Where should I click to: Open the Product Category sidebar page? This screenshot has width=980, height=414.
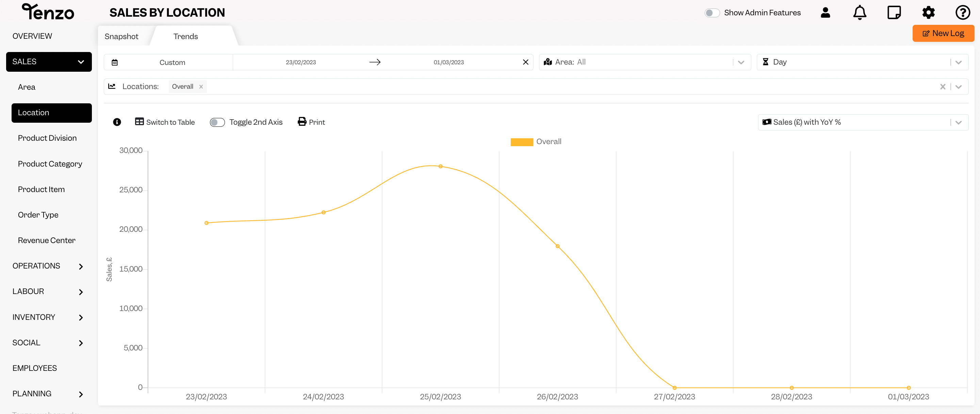click(50, 163)
